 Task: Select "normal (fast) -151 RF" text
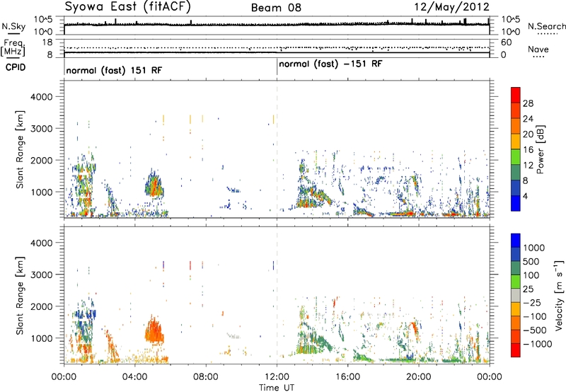pos(330,64)
